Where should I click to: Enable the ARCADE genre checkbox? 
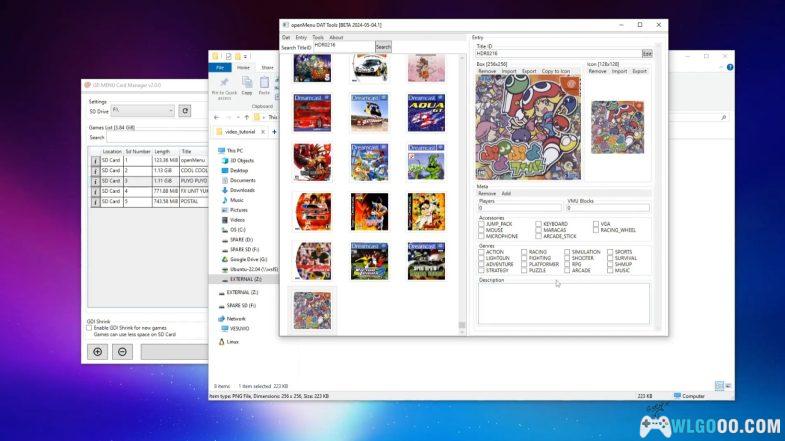[567, 270]
